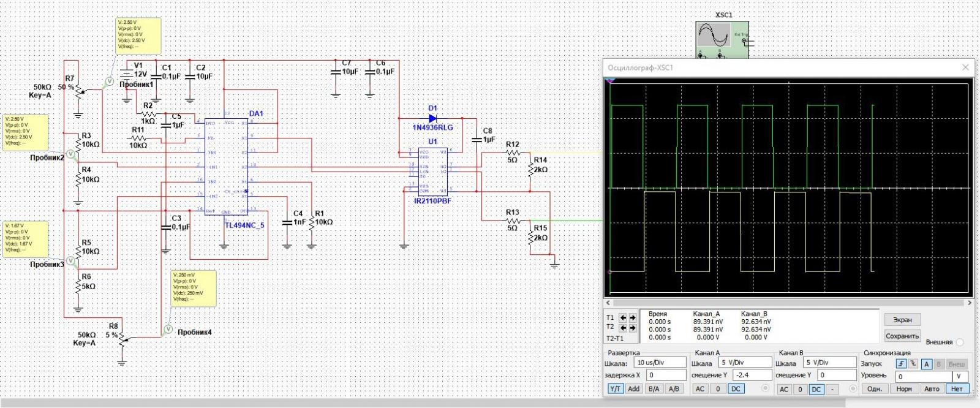Set Канал B coupling to DC
The width and height of the screenshot is (980, 408).
[x=816, y=389]
